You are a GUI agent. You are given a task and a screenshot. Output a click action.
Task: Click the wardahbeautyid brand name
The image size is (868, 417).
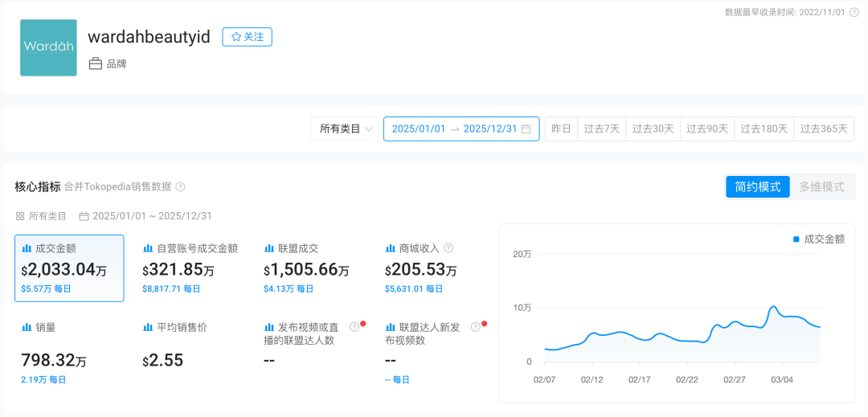[x=149, y=37]
